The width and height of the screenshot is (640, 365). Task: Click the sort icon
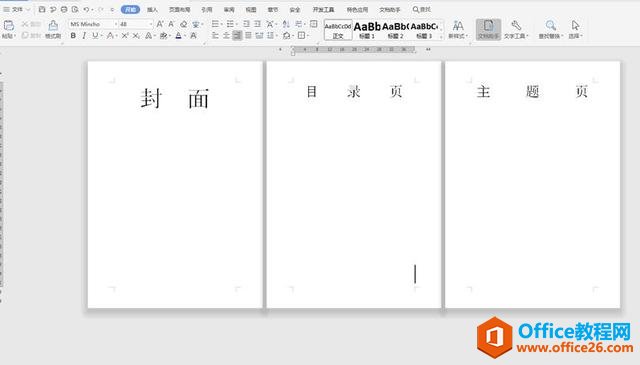[286, 24]
